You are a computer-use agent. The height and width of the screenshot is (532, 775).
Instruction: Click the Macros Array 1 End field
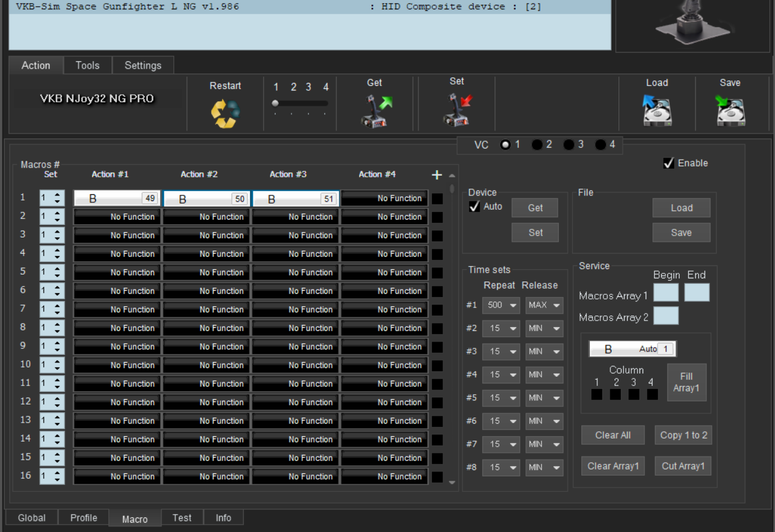pos(697,293)
